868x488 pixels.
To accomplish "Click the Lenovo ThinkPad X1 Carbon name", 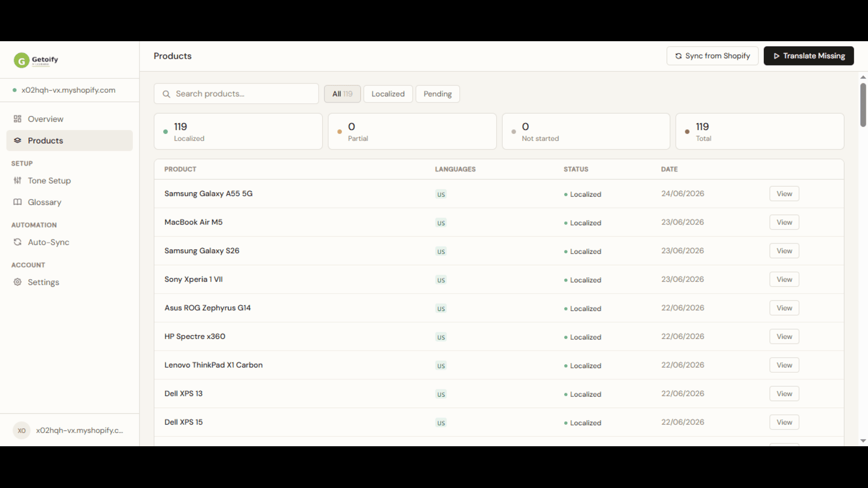I will tap(213, 365).
